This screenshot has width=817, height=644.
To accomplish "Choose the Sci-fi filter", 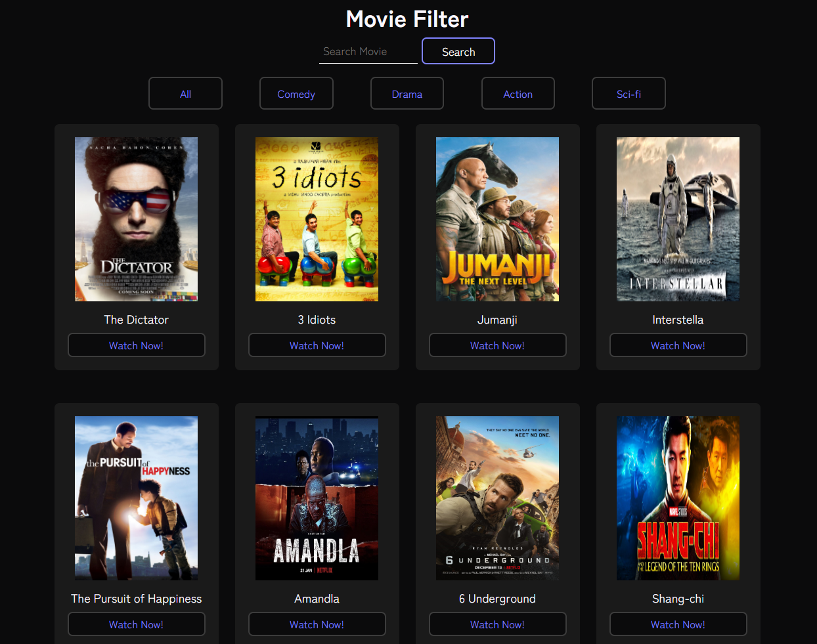I will [x=629, y=94].
